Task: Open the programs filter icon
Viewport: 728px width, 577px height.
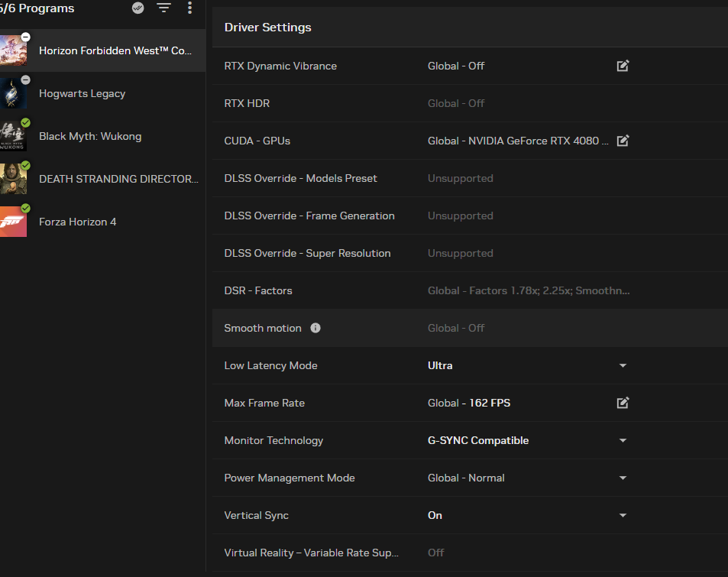Action: coord(163,8)
